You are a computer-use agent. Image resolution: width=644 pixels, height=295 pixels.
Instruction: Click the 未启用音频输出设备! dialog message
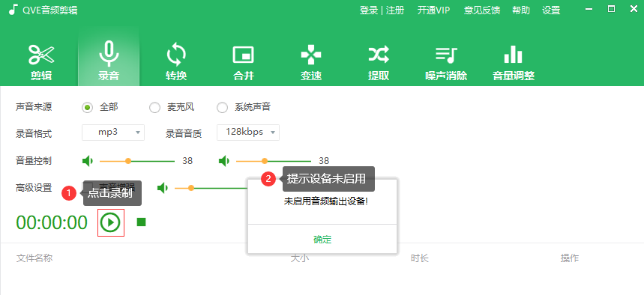(325, 201)
